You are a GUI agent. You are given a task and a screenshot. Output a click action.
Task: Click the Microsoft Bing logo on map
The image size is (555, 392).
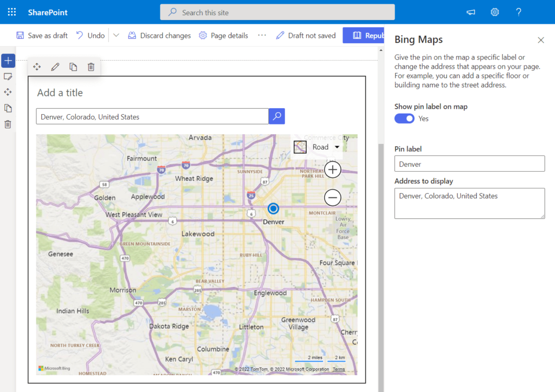(x=54, y=368)
